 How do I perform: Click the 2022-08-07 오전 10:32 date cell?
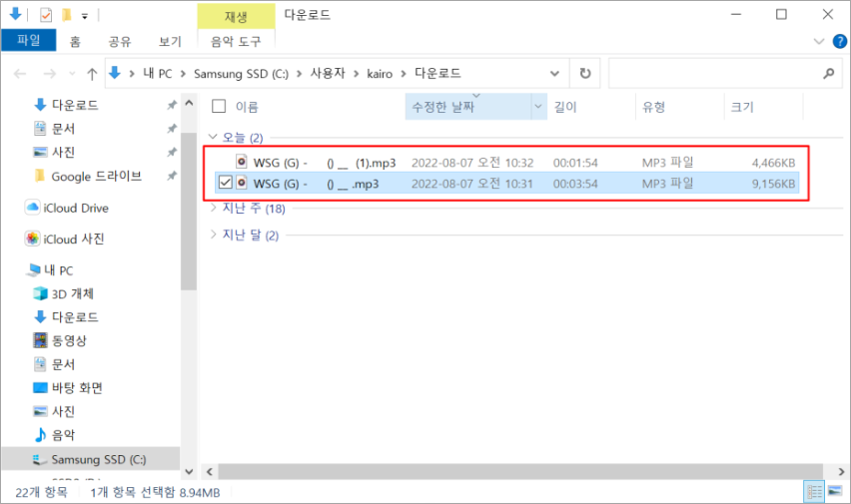pyautogui.click(x=472, y=163)
